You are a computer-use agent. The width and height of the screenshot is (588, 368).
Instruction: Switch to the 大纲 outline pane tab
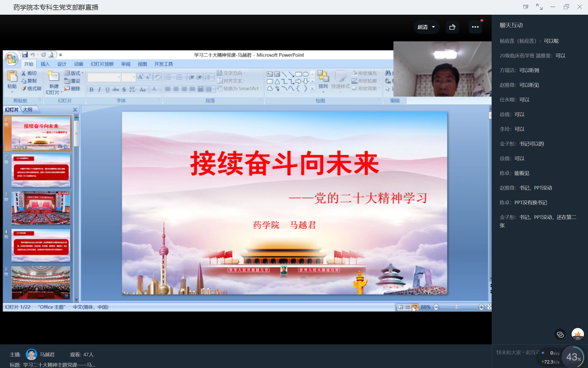coord(27,109)
